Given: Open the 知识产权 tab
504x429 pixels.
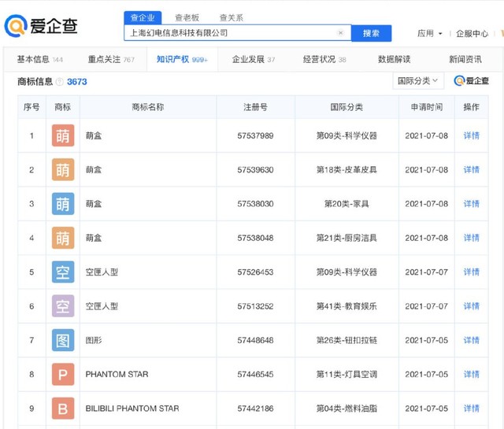Looking at the screenshot, I should (x=182, y=60).
